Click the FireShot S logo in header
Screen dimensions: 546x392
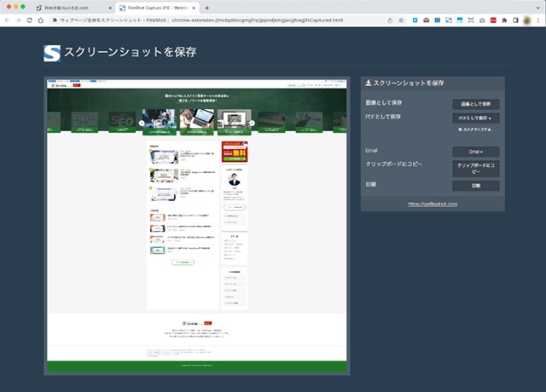pyautogui.click(x=52, y=53)
